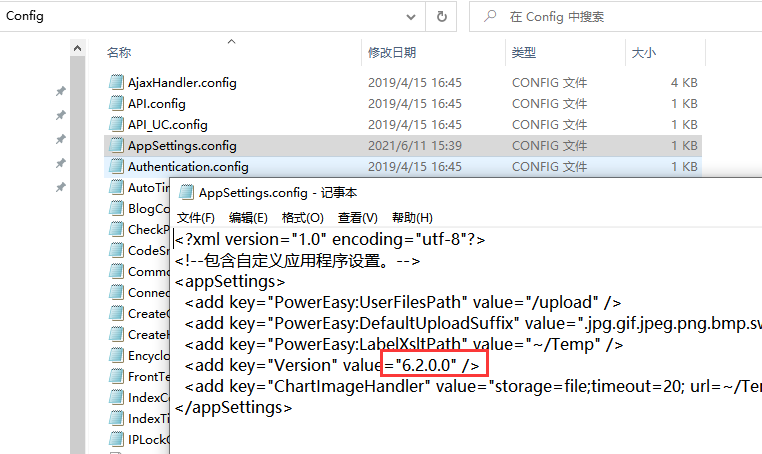Open the 查看(V) menu in Notepad

click(357, 217)
